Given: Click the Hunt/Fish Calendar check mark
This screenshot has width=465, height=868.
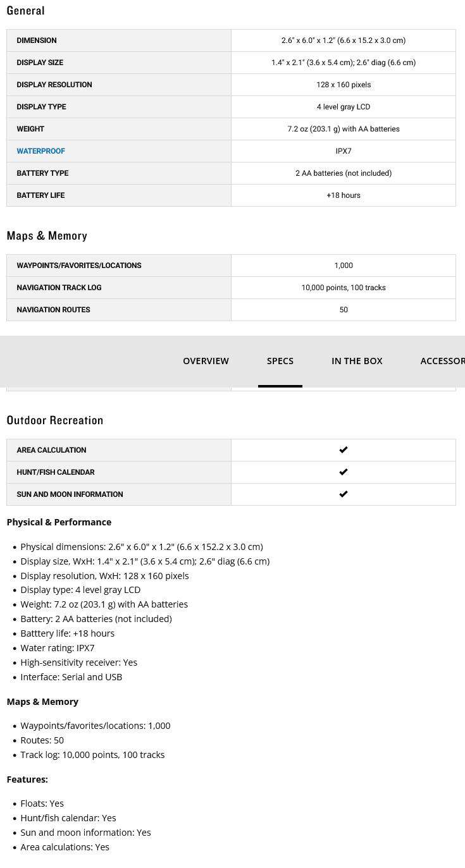Looking at the screenshot, I should coord(344,472).
